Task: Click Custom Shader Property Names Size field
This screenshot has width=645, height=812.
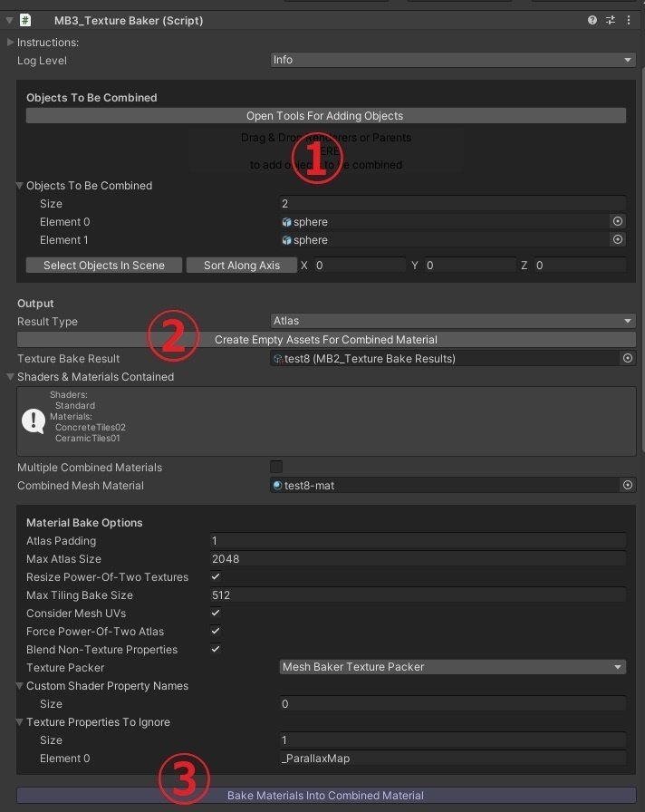Action: click(452, 704)
